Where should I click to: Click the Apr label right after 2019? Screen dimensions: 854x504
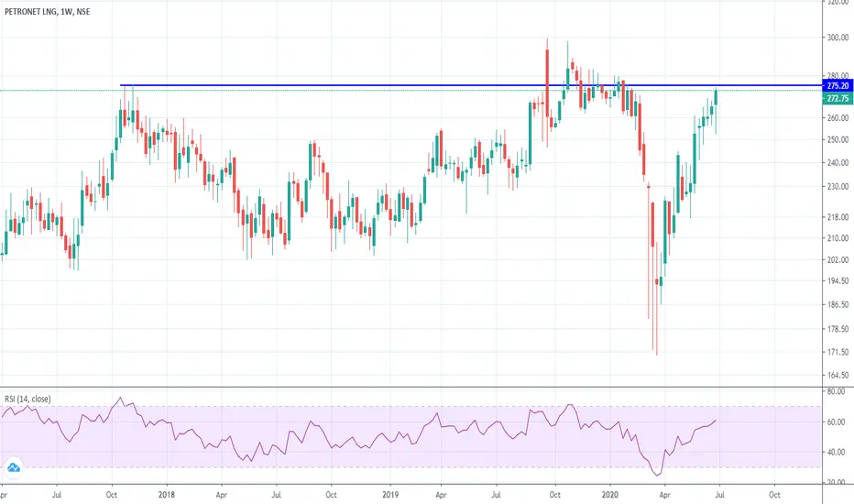[441, 495]
